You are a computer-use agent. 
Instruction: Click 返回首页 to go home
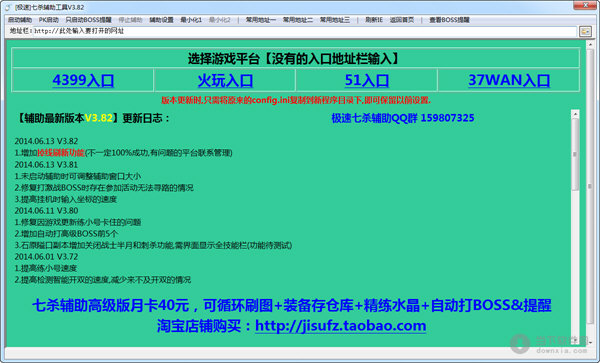point(402,20)
